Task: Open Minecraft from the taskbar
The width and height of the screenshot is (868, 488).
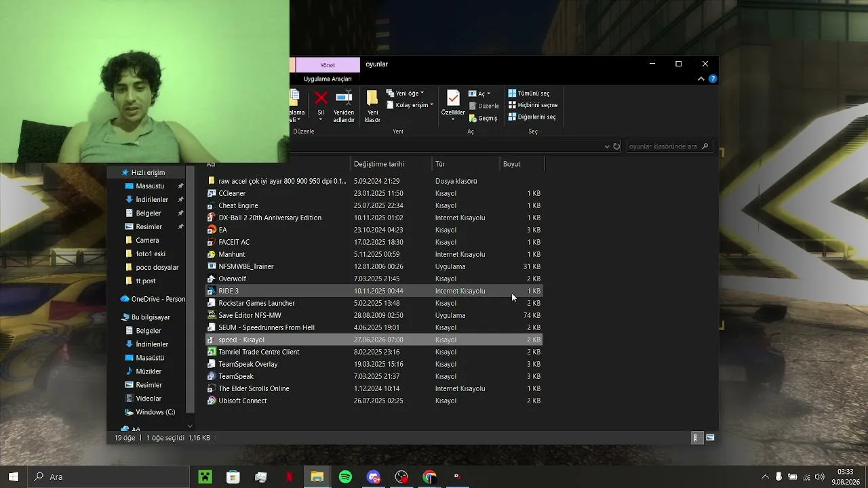Action: [x=205, y=476]
